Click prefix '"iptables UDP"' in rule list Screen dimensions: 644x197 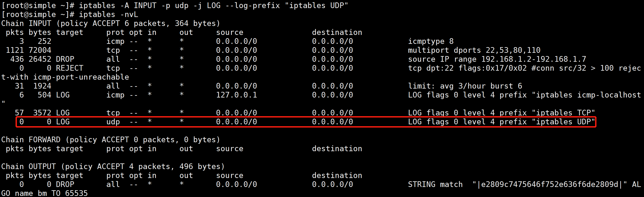tap(563, 122)
